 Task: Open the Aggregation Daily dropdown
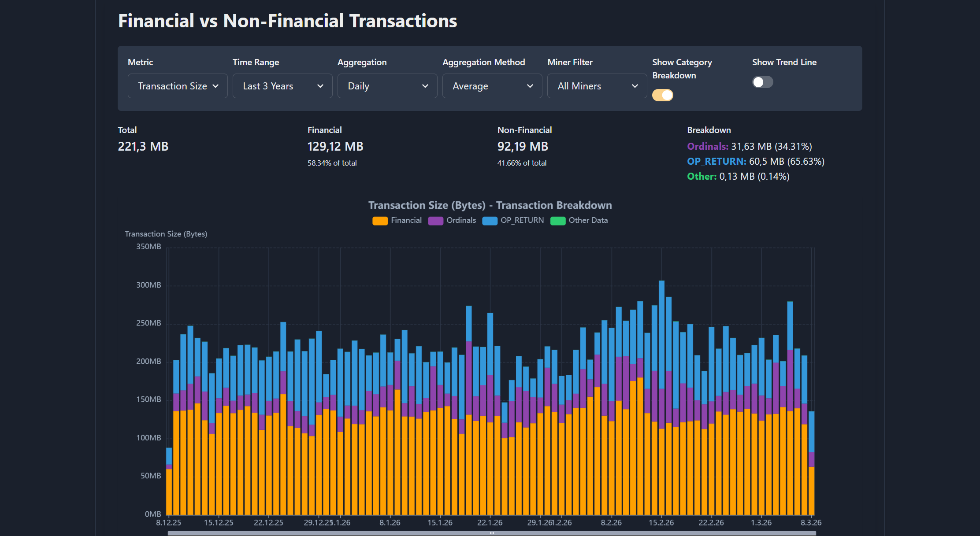387,86
